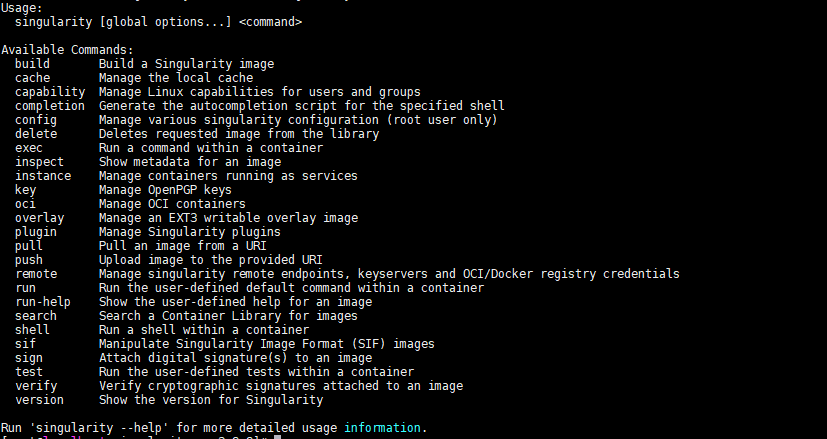Click the 'capability' command name
Screen dimensions: 827x439
50,92
